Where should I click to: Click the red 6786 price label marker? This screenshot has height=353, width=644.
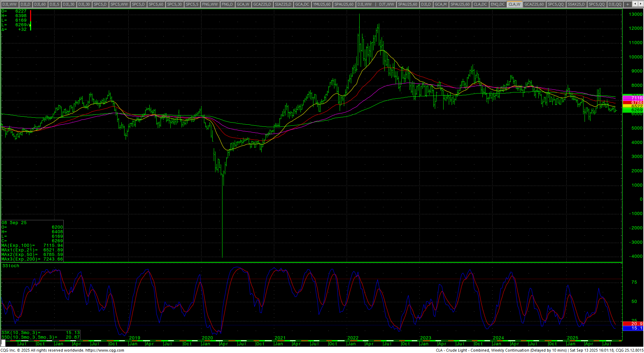pos(633,102)
